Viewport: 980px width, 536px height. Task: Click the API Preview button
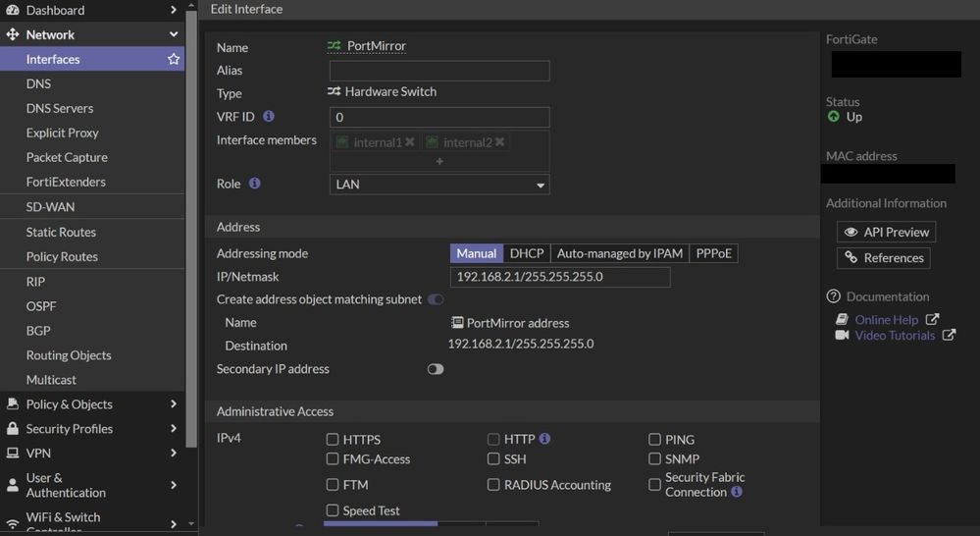tap(886, 232)
